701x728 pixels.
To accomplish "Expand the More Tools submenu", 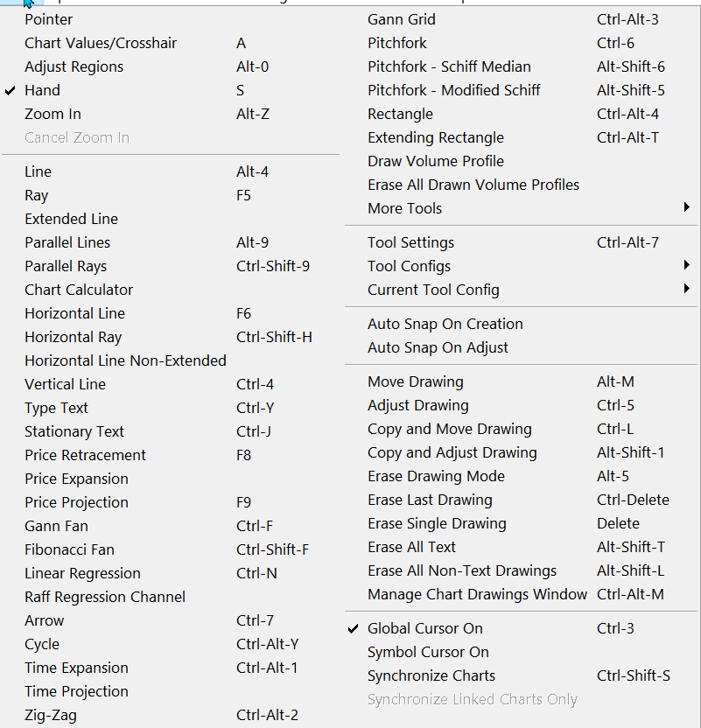I will [x=405, y=208].
